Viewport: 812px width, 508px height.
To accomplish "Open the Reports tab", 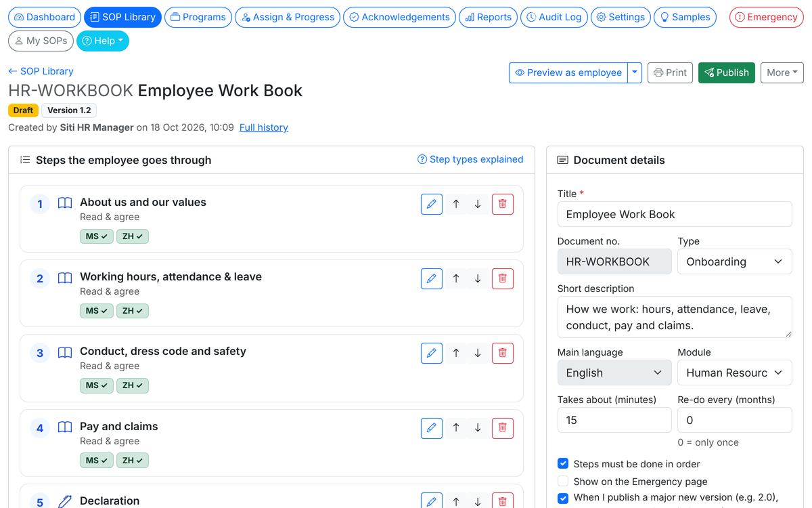I will tap(488, 17).
